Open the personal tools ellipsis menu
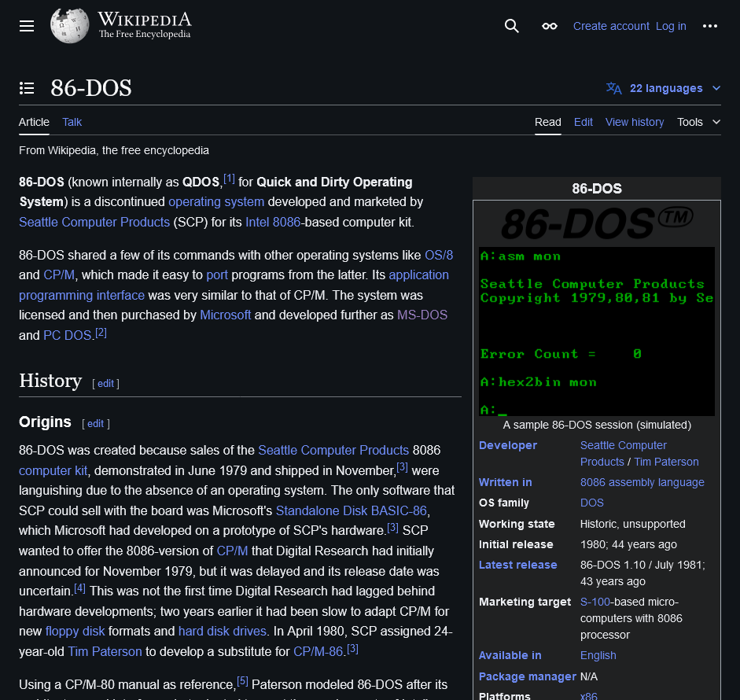The height and width of the screenshot is (700, 740). point(710,26)
